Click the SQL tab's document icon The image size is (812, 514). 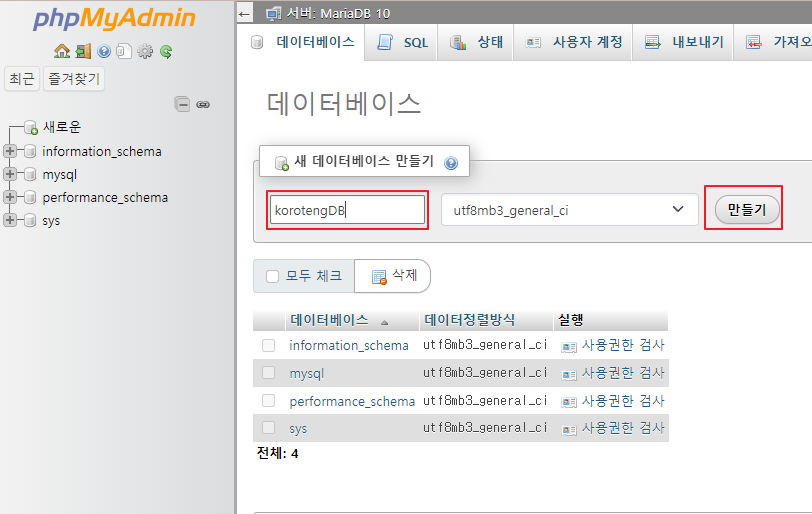click(385, 42)
